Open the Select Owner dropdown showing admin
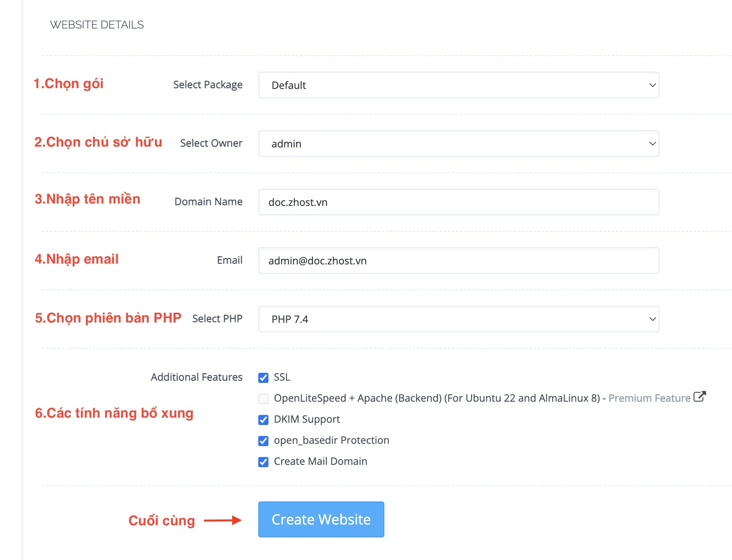Screen dimensions: 732x560 (x=458, y=144)
